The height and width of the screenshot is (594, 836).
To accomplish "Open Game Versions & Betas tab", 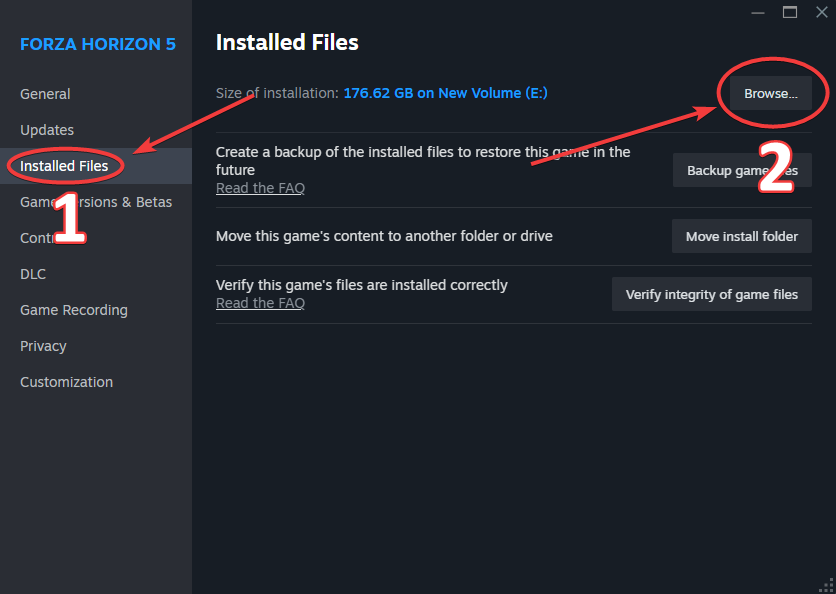I will (x=96, y=202).
